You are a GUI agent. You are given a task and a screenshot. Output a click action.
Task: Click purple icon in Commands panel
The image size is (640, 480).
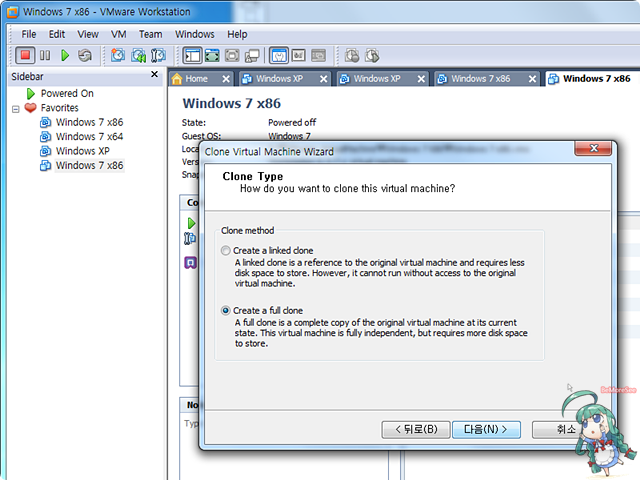click(191, 262)
